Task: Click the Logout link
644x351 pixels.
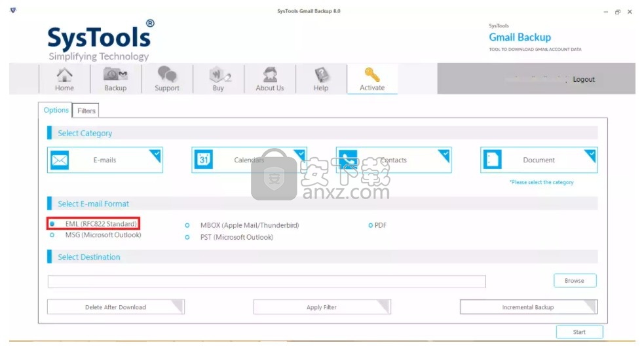Action: [x=584, y=79]
